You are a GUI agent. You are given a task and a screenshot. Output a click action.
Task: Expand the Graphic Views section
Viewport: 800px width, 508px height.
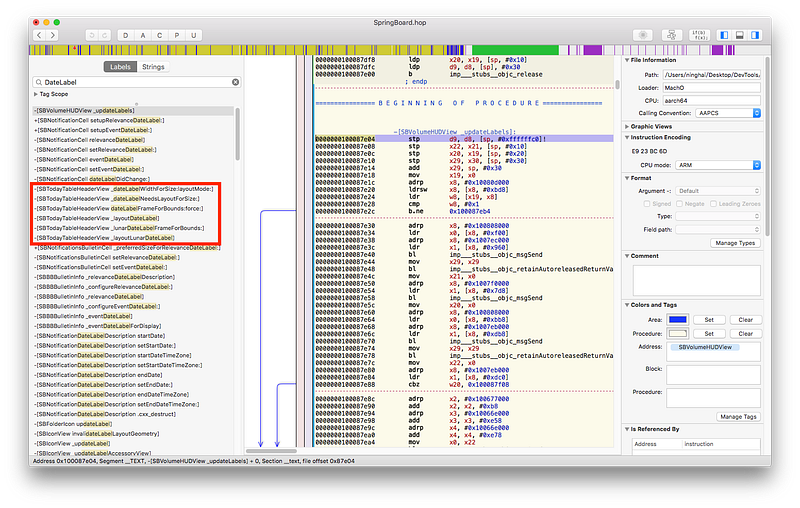point(627,126)
